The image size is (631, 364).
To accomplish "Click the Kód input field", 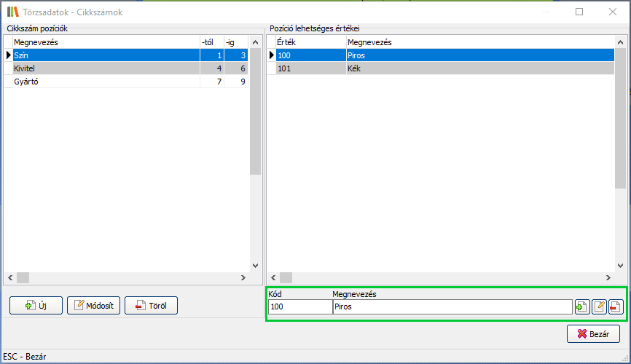I will click(299, 307).
